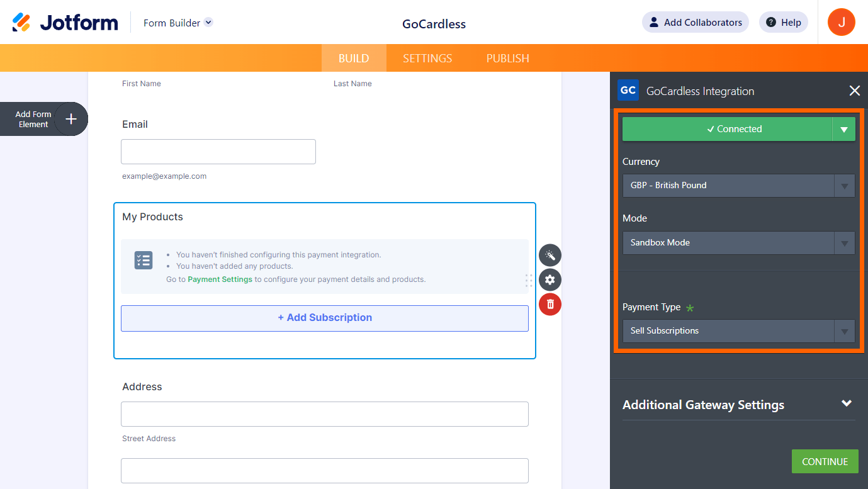Image resolution: width=868 pixels, height=489 pixels.
Task: Open the Form Builder dropdown
Action: coord(178,23)
